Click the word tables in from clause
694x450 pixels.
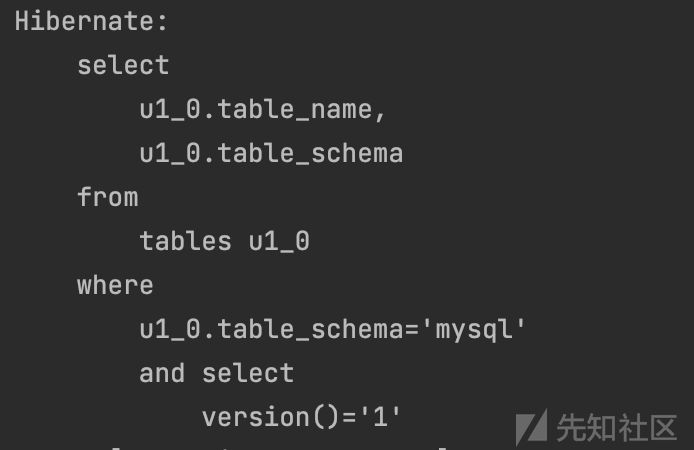(x=185, y=241)
